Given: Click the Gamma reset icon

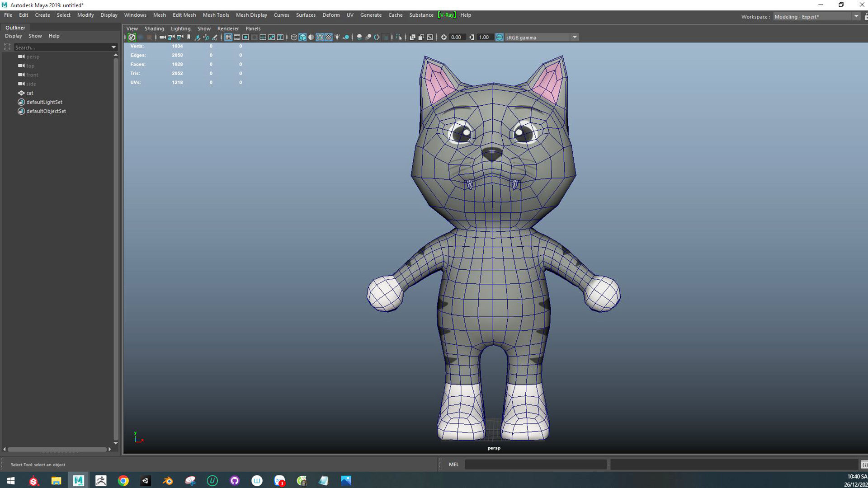Looking at the screenshot, I should 472,37.
